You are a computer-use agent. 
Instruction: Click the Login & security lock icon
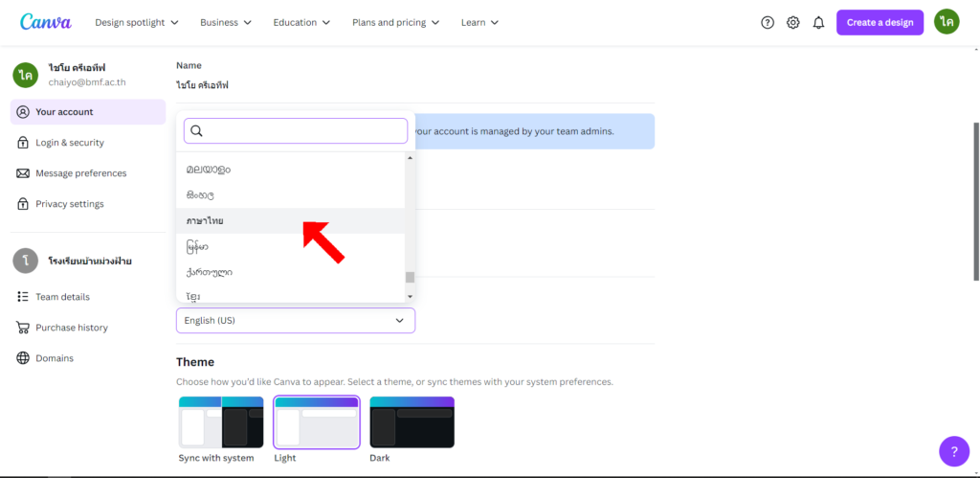(x=23, y=143)
